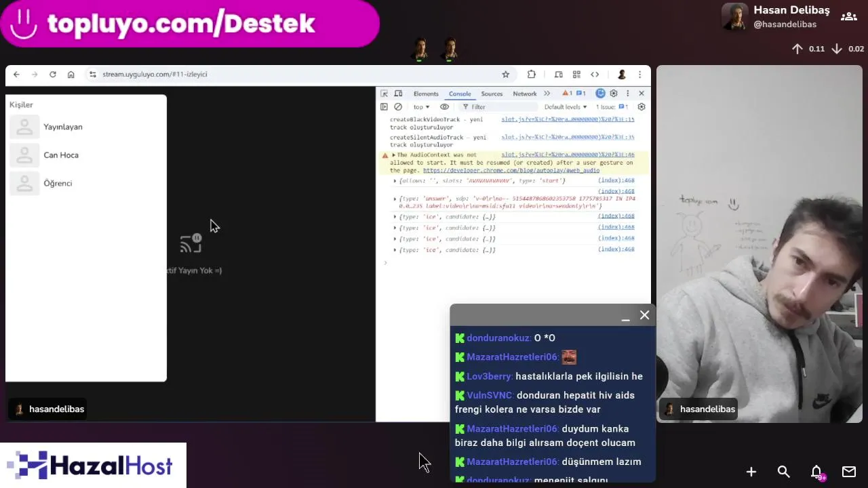Click the warning count badge in DevTools
The image size is (868, 488).
tap(568, 94)
